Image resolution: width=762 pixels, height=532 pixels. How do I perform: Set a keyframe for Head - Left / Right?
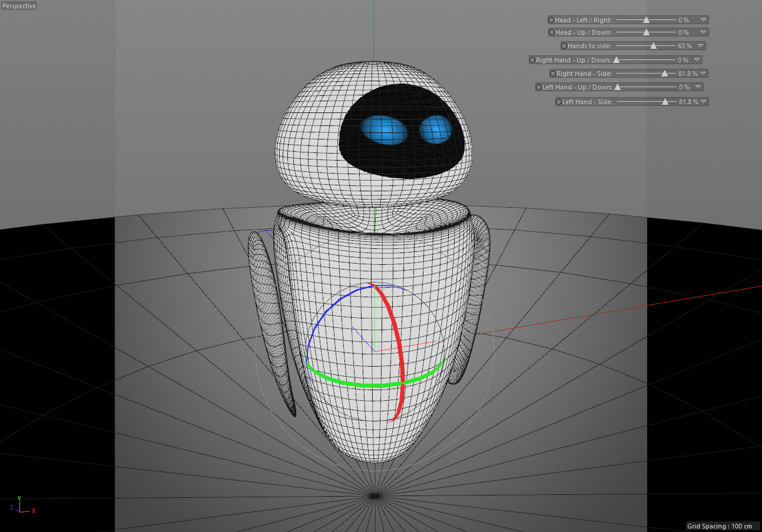(551, 19)
